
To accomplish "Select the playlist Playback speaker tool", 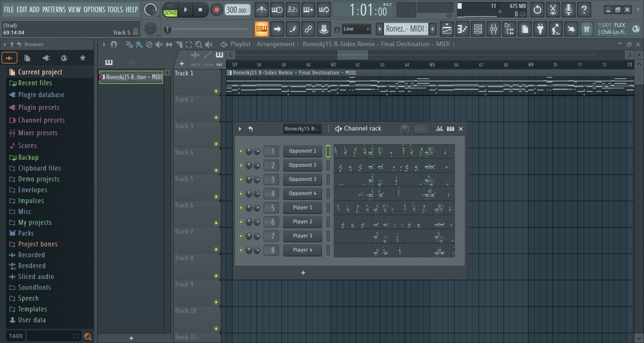I will coord(208,44).
